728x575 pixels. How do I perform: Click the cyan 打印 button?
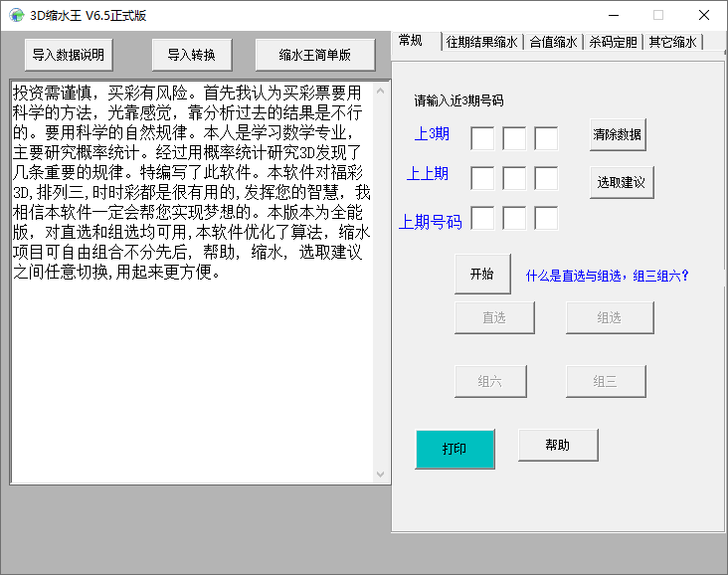455,449
